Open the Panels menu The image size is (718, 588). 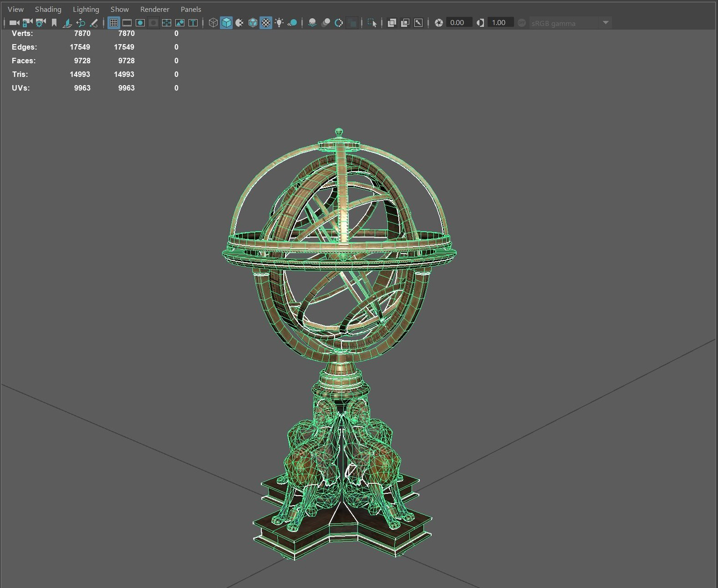pyautogui.click(x=191, y=9)
